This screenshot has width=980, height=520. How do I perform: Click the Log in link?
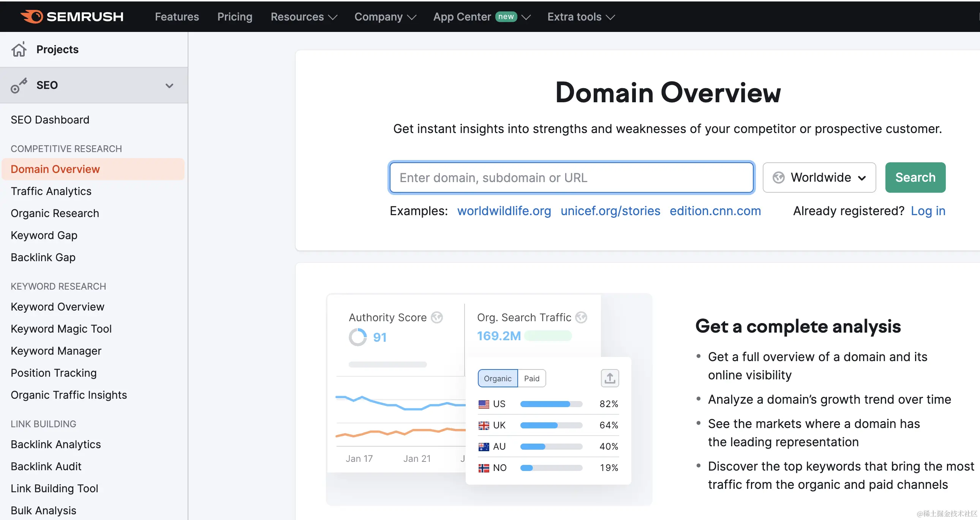click(x=928, y=211)
